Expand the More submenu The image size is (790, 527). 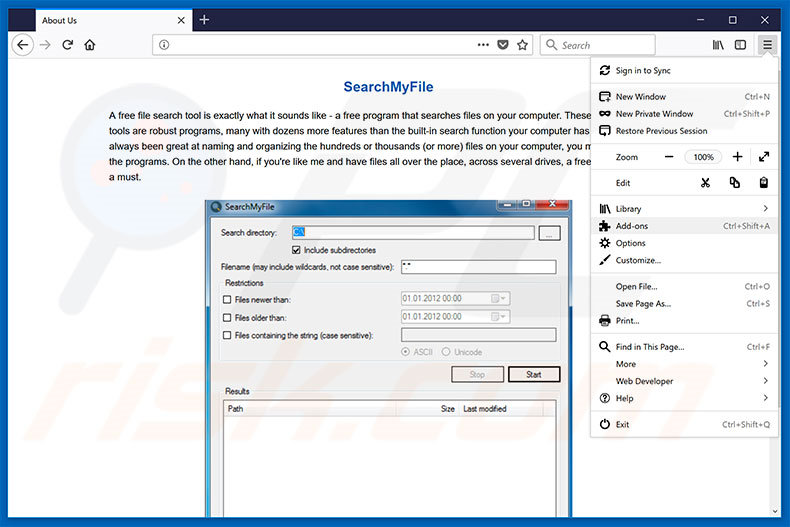(x=685, y=364)
